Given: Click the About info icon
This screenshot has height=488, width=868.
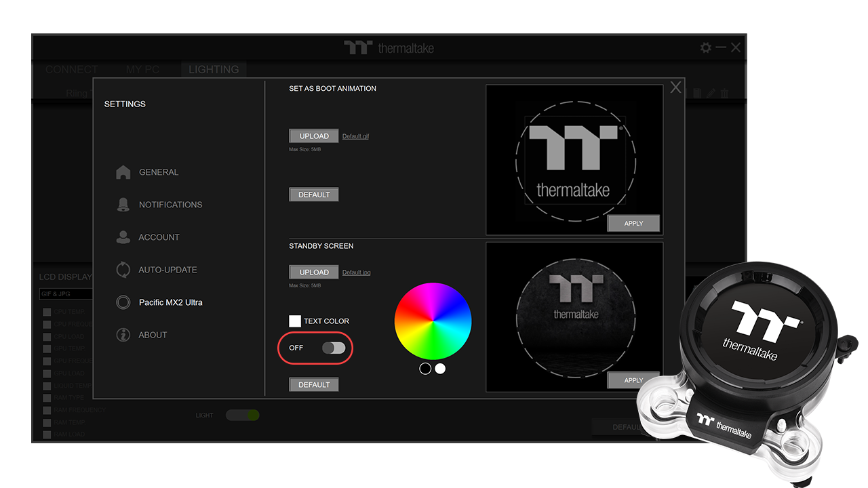Looking at the screenshot, I should pyautogui.click(x=123, y=335).
